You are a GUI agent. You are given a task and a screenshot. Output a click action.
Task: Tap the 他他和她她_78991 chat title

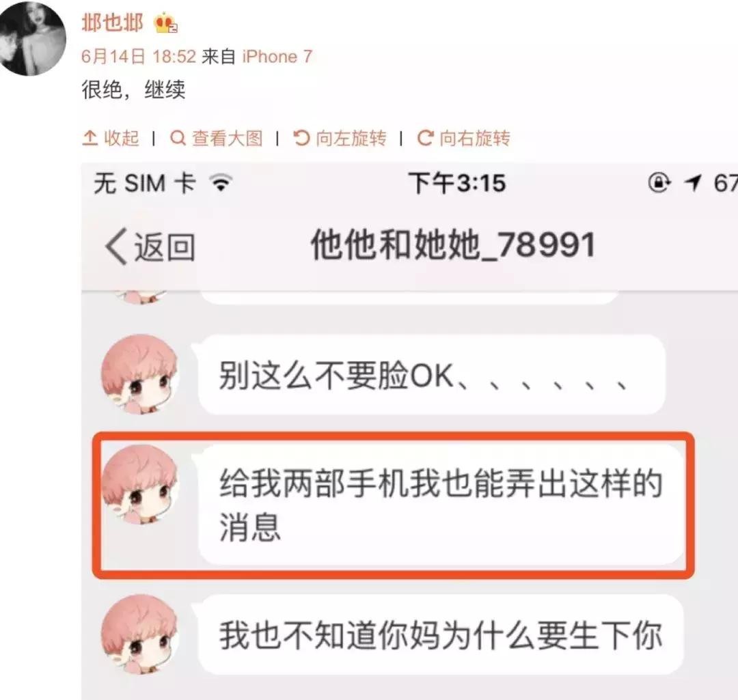(x=453, y=245)
